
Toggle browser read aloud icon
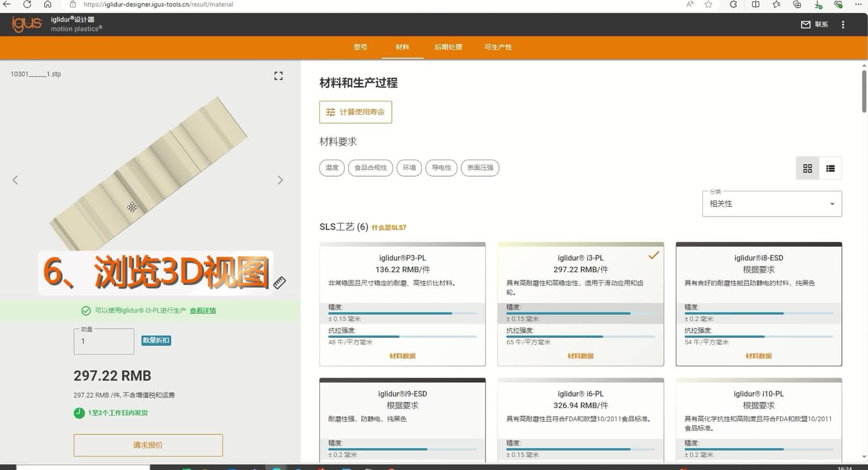pos(690,5)
